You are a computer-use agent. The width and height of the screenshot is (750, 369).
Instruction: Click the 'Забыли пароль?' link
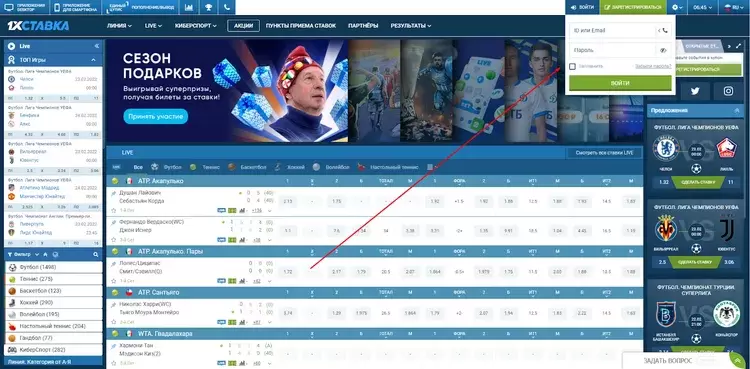tap(653, 66)
